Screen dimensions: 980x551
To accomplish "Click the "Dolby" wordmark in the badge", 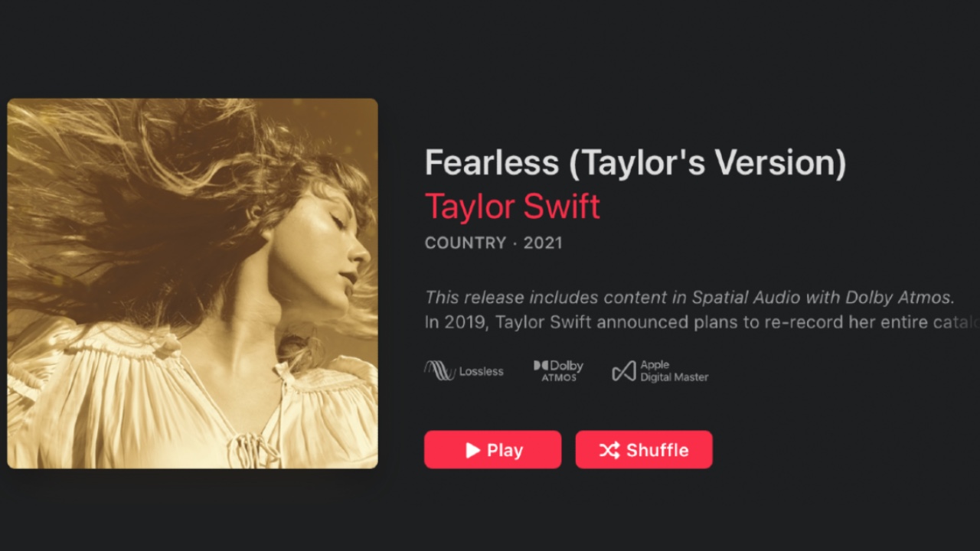I will click(x=567, y=366).
